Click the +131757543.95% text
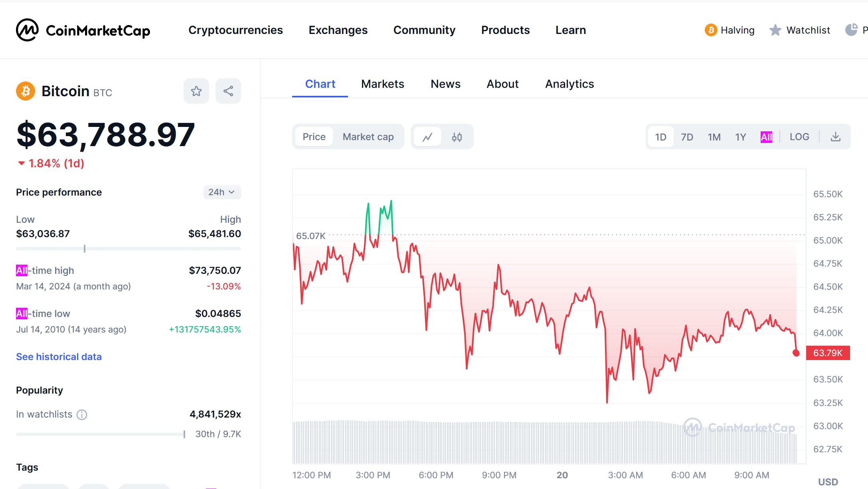This screenshot has height=489, width=868. click(205, 329)
